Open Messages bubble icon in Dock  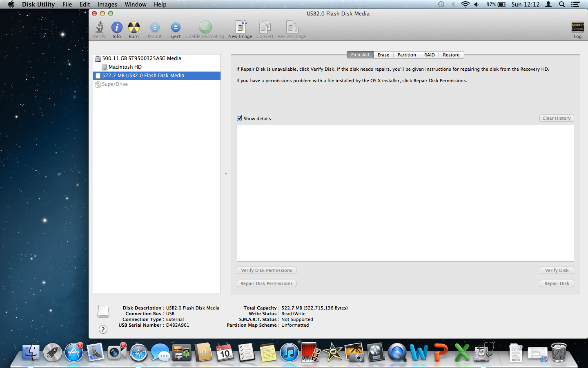[160, 352]
